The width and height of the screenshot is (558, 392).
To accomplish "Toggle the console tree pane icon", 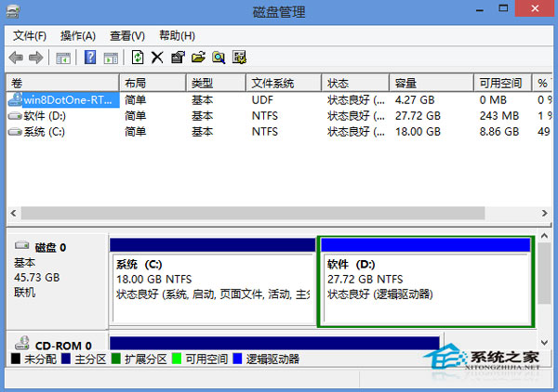I will click(x=63, y=58).
